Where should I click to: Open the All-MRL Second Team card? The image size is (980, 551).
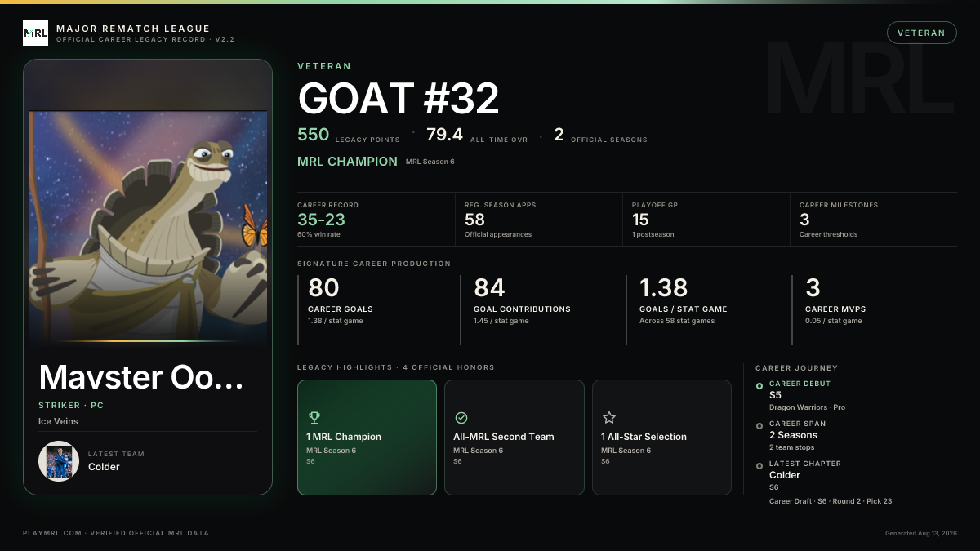514,438
